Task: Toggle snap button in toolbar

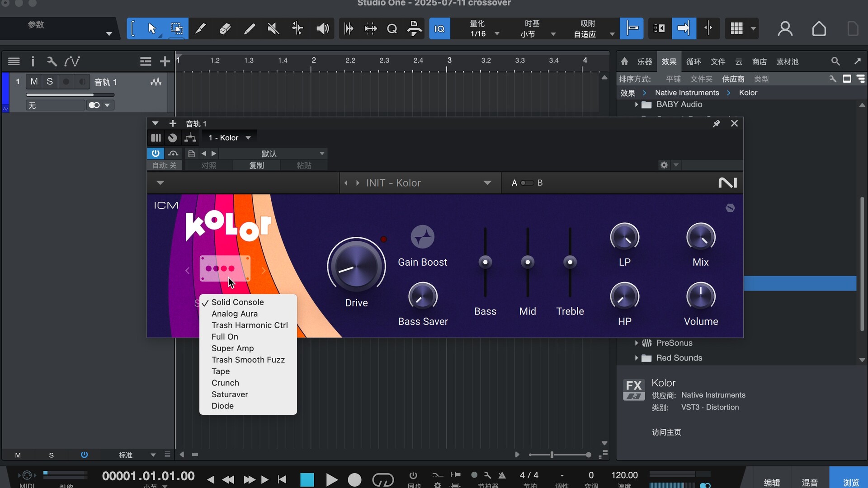Action: [x=632, y=29]
